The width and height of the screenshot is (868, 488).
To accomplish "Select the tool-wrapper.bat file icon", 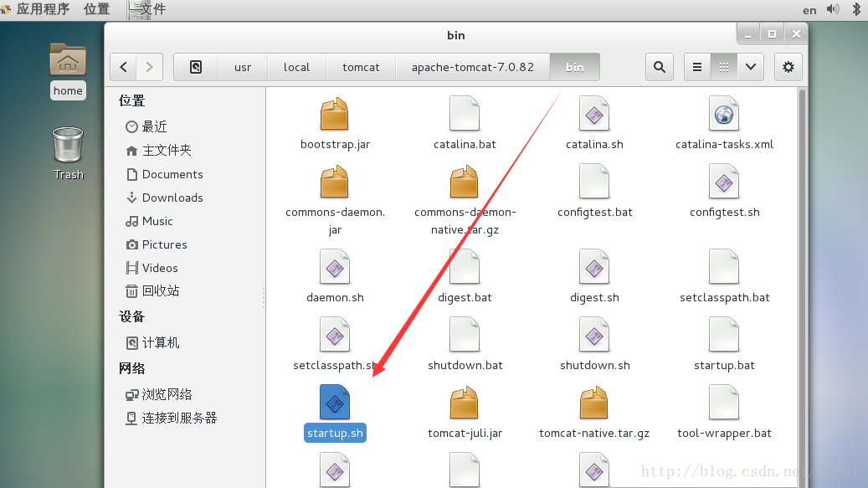I will coord(723,403).
